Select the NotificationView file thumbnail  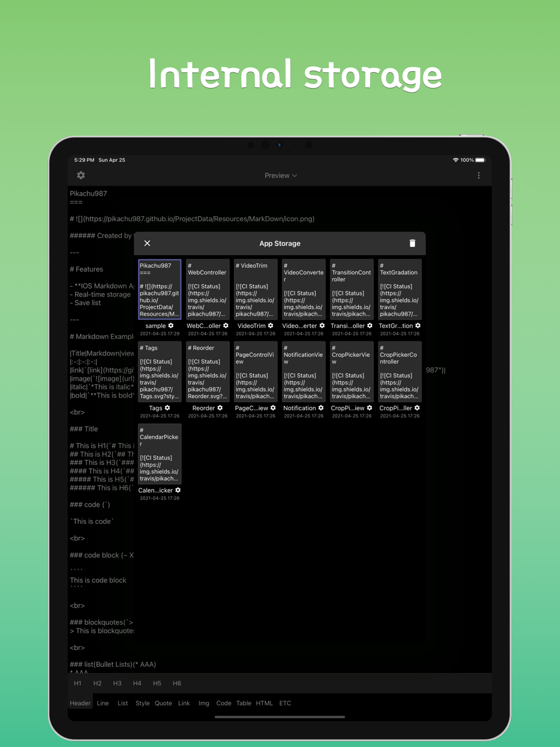(304, 372)
